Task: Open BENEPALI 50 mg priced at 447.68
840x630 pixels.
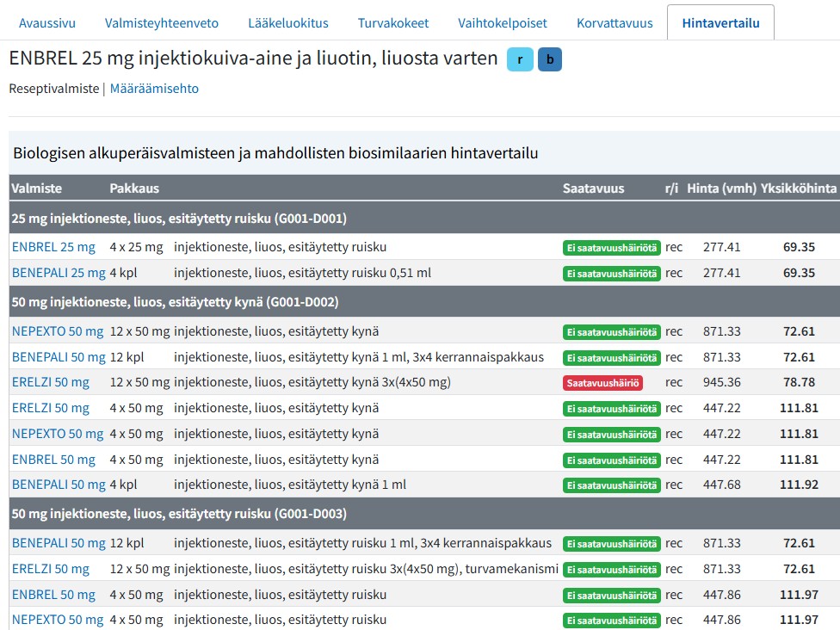Action: click(x=59, y=485)
